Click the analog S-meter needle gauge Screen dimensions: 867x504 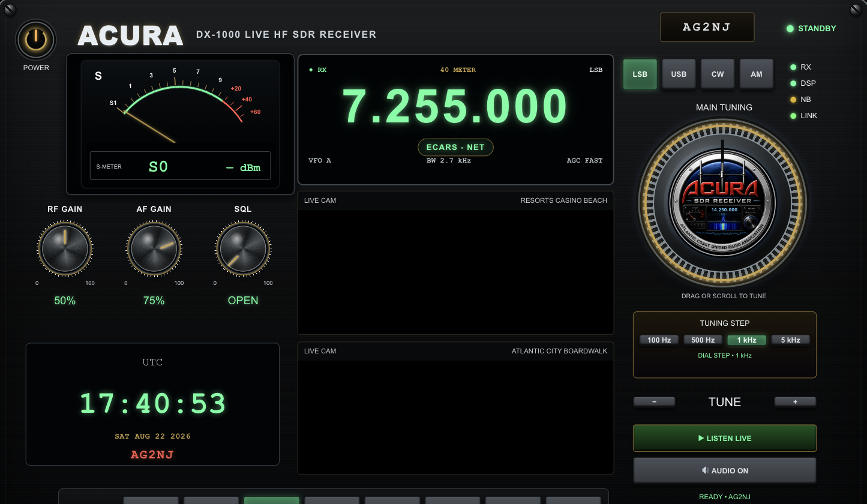pos(180,106)
